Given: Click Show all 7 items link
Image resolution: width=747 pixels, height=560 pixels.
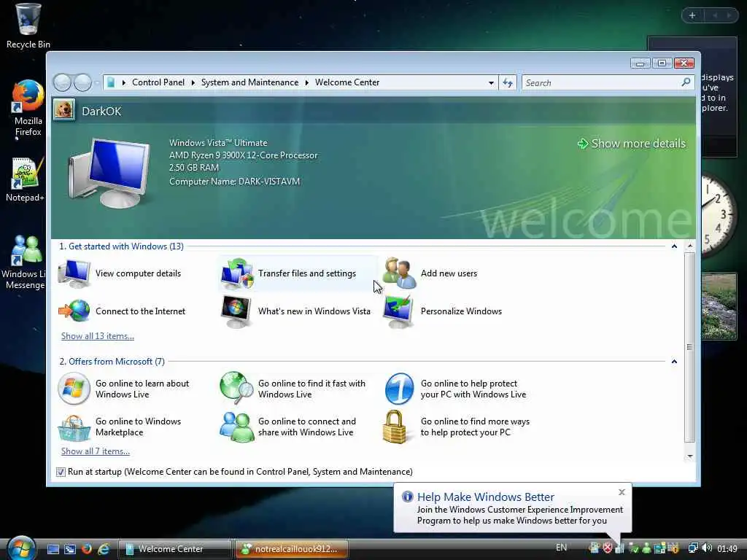Looking at the screenshot, I should [x=96, y=451].
